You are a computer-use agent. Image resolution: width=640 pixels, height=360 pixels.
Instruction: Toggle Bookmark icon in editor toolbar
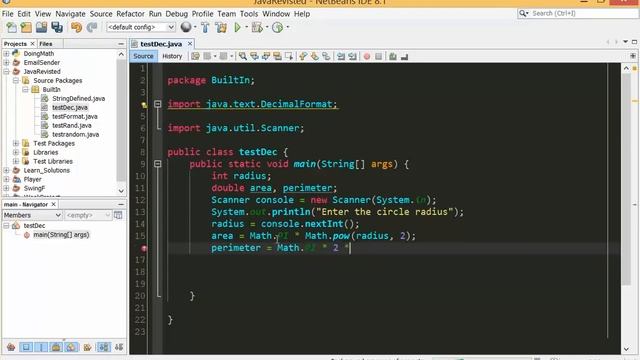(326, 56)
